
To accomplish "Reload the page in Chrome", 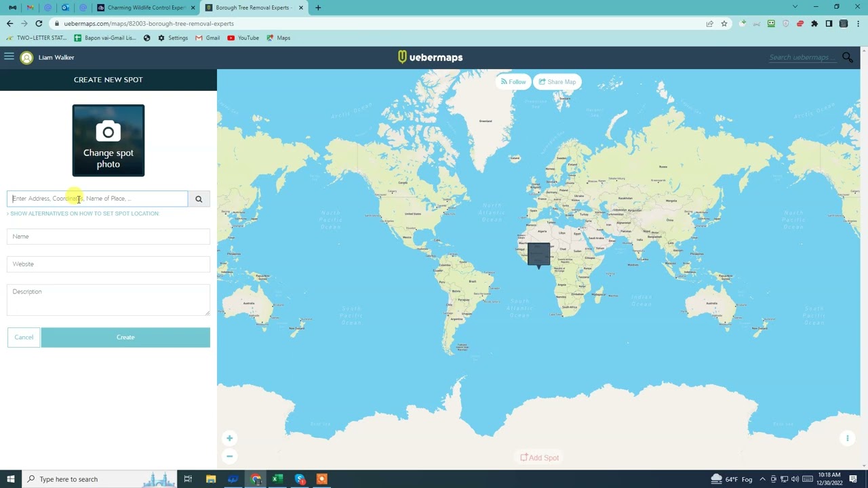I will tap(39, 24).
